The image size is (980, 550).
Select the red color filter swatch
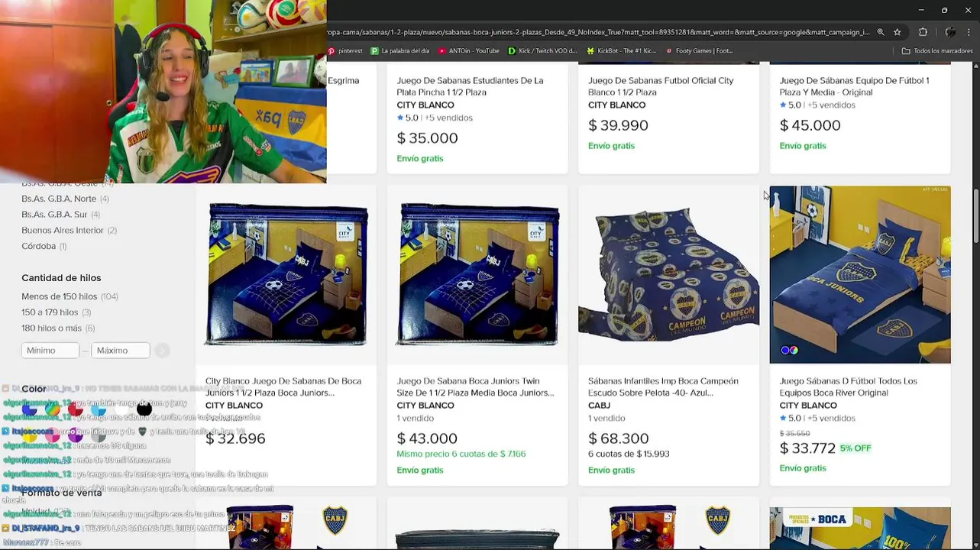point(76,409)
